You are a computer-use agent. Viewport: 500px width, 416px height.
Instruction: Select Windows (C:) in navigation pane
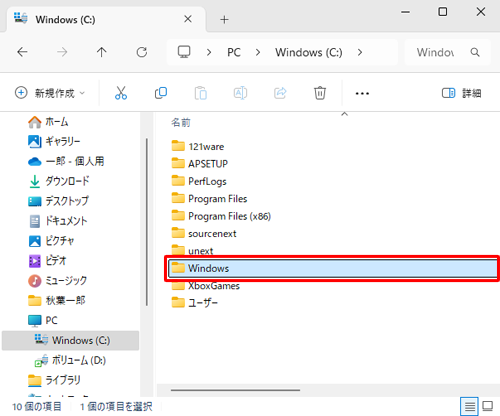coord(70,340)
